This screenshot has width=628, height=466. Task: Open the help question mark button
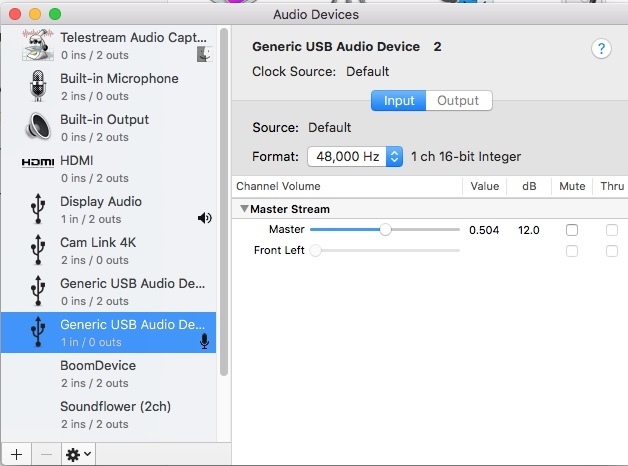[x=601, y=49]
